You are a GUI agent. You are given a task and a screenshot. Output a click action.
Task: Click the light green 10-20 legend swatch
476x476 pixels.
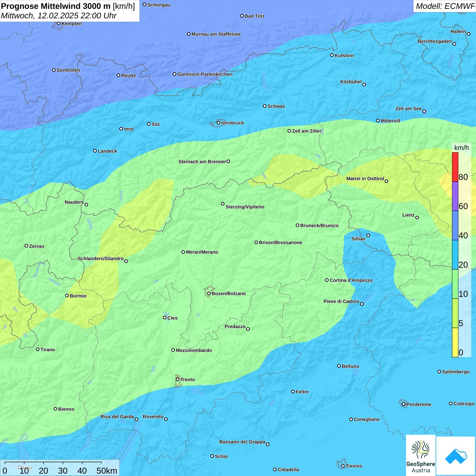(x=455, y=284)
